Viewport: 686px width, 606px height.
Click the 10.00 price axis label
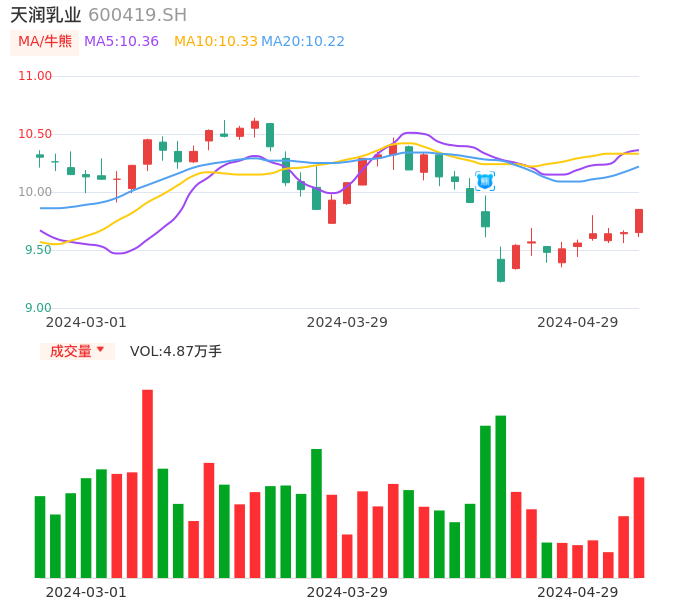coord(35,192)
